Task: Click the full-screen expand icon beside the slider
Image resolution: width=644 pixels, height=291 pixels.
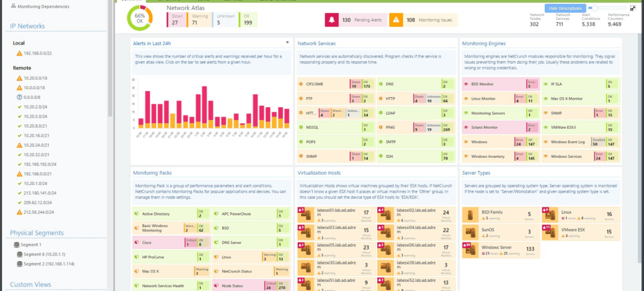Action: (x=632, y=8)
